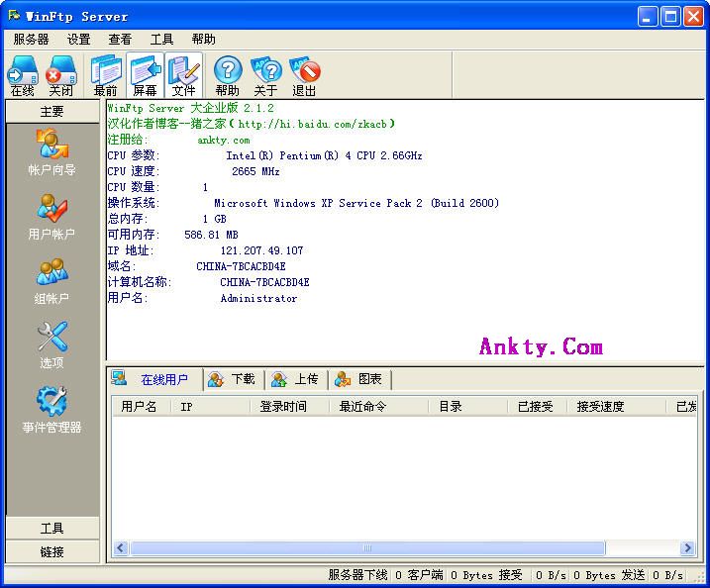Click the horizontal scrollbar thumb
The height and width of the screenshot is (588, 710).
tap(367, 548)
